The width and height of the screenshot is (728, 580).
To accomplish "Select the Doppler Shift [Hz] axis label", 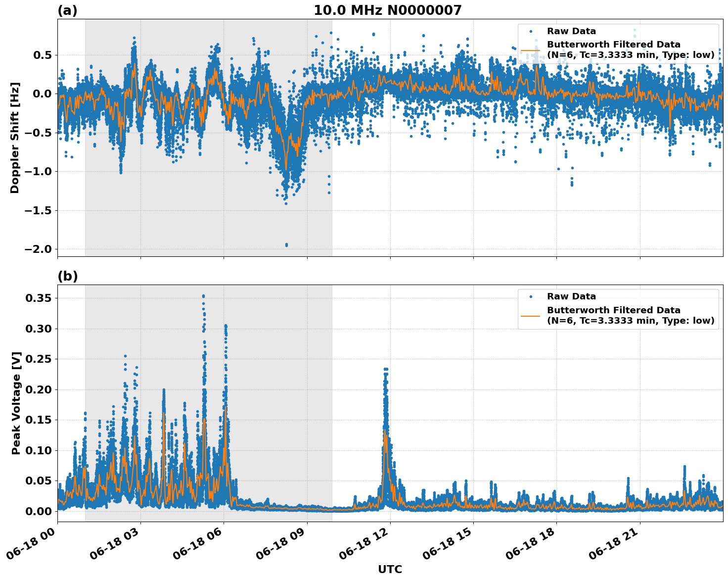I will click(x=15, y=138).
